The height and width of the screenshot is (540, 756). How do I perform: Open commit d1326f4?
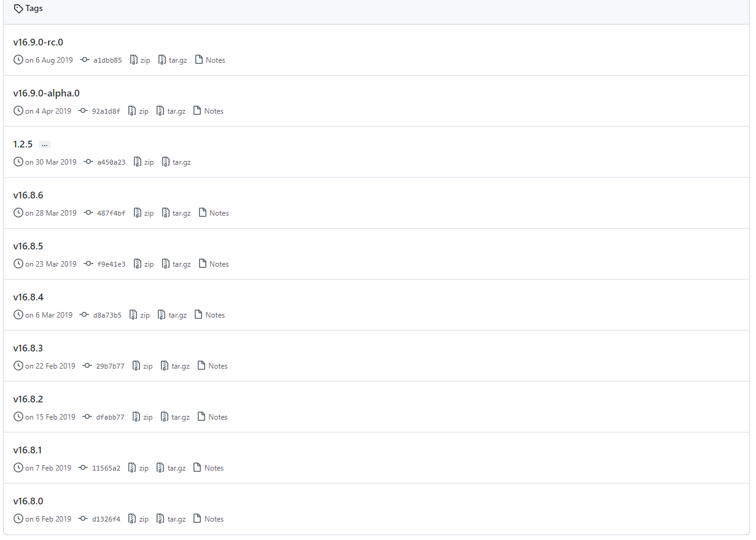106,519
